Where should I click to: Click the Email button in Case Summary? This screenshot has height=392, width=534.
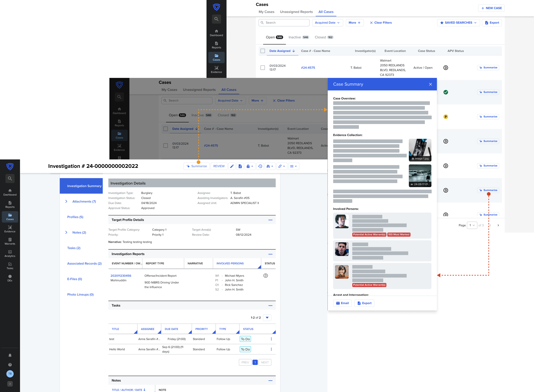(342, 303)
